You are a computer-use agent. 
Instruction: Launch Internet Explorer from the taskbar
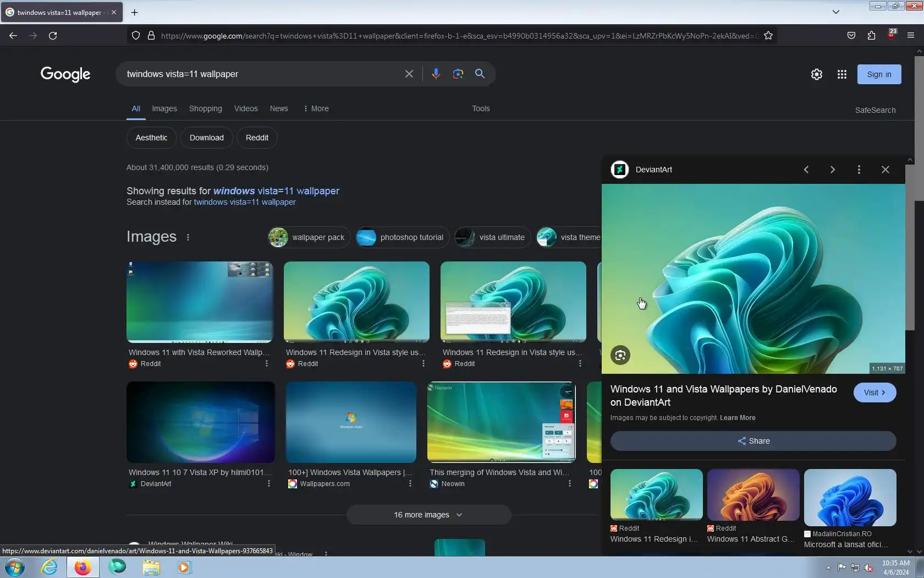(50, 567)
